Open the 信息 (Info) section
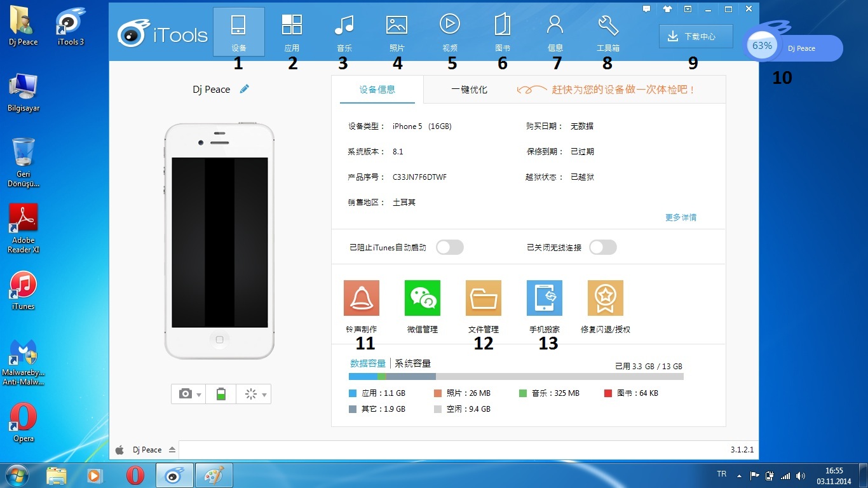Image resolution: width=868 pixels, height=488 pixels. [x=555, y=32]
